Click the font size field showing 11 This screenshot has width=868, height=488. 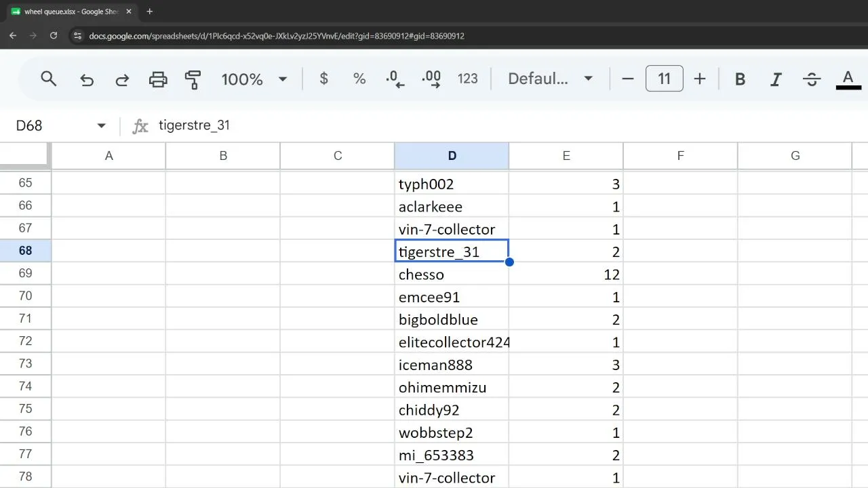(664, 79)
